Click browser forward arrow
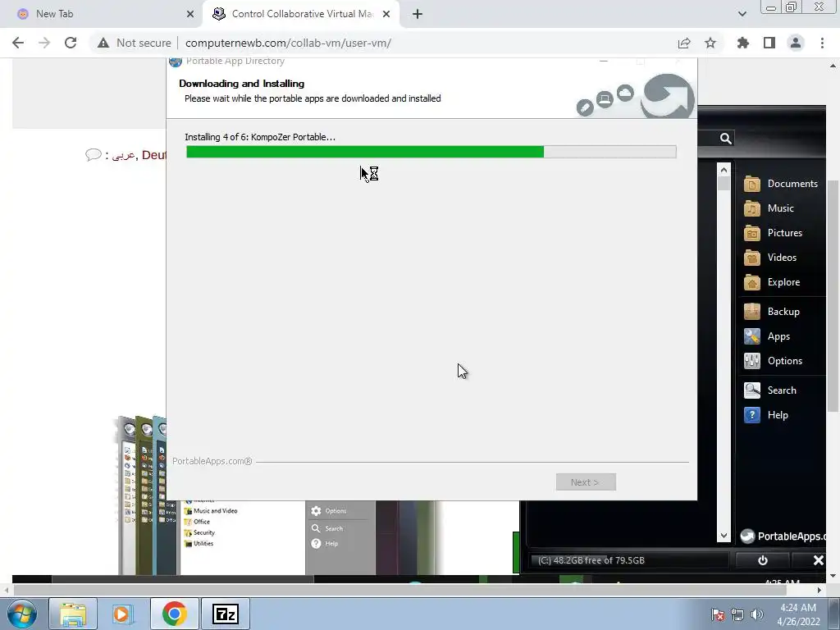This screenshot has width=840, height=630. pyautogui.click(x=44, y=43)
